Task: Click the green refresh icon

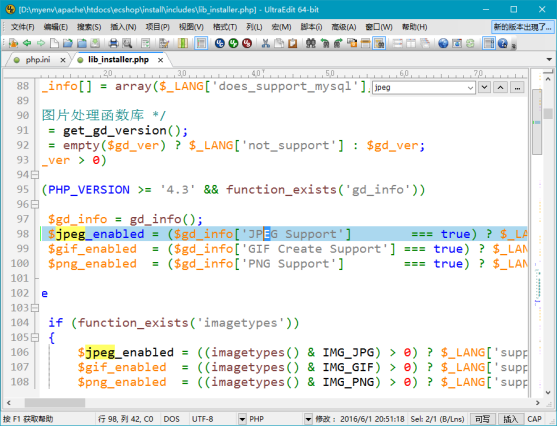Action: pos(470,43)
